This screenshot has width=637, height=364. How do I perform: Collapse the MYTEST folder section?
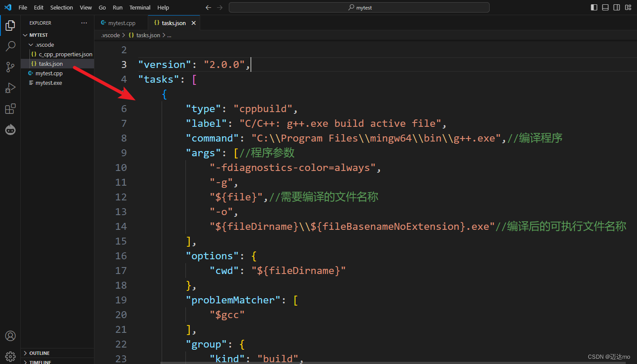(x=57, y=35)
